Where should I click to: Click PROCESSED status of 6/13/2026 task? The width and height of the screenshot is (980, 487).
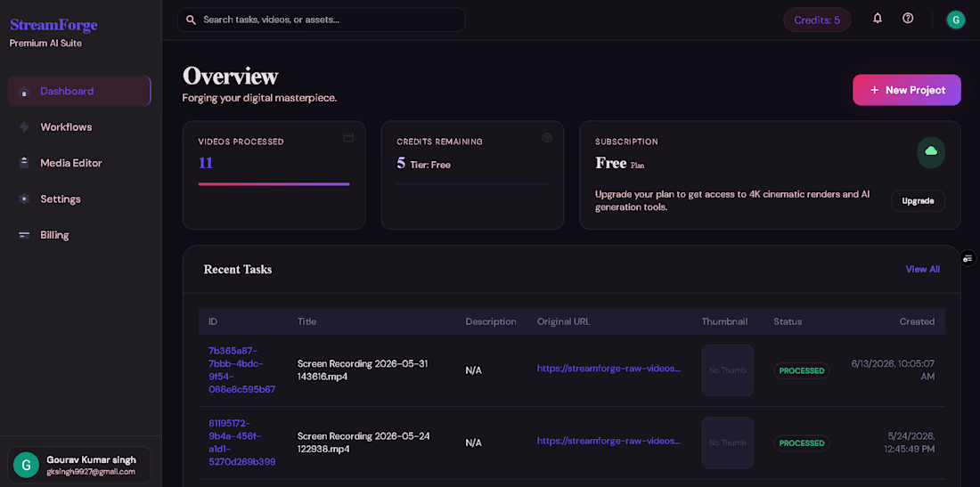click(802, 371)
